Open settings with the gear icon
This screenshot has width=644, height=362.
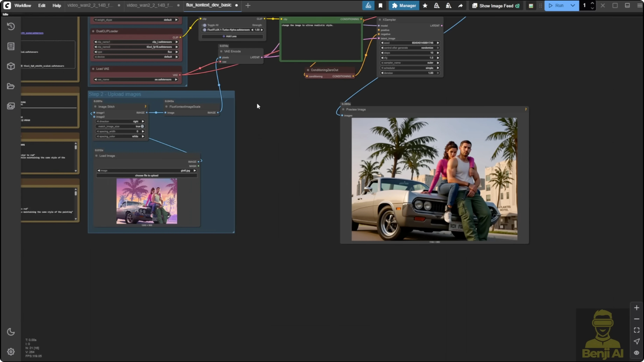pos(11,352)
